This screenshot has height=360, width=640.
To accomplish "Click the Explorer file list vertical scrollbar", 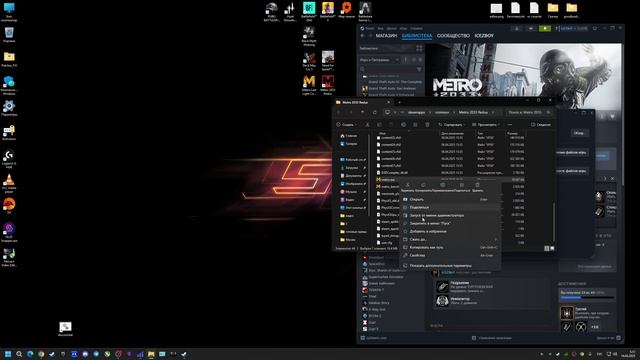I will pyautogui.click(x=554, y=222).
